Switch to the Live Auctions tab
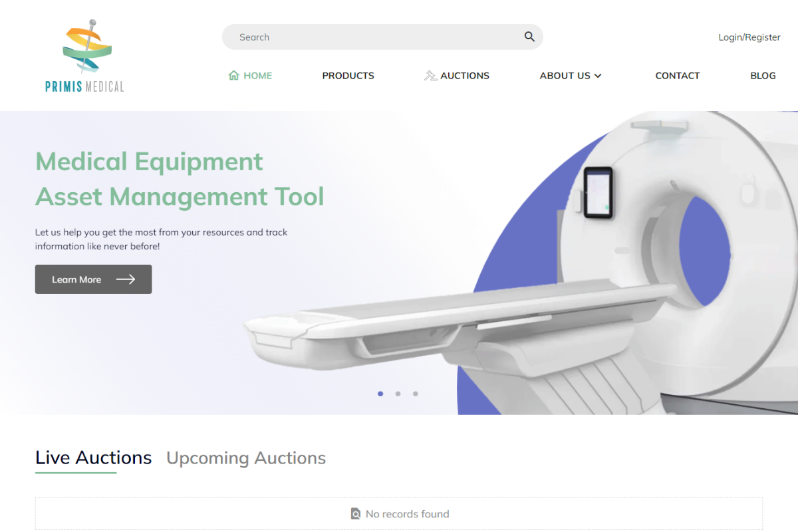The width and height of the screenshot is (798, 532). click(94, 458)
